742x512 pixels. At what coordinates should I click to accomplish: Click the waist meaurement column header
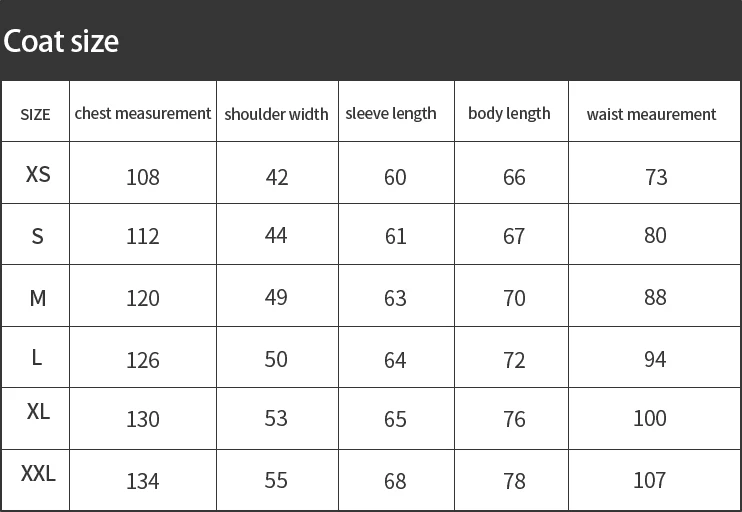[x=651, y=114]
